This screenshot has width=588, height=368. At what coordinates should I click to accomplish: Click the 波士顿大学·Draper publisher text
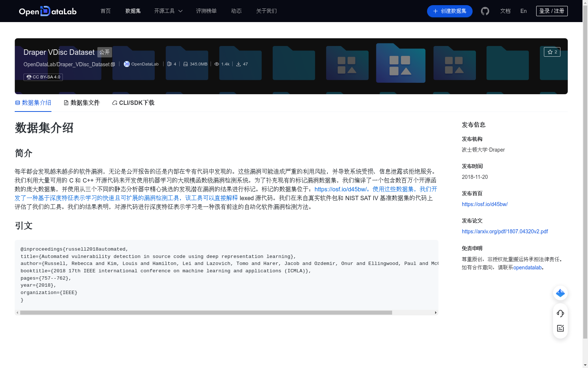pos(483,150)
